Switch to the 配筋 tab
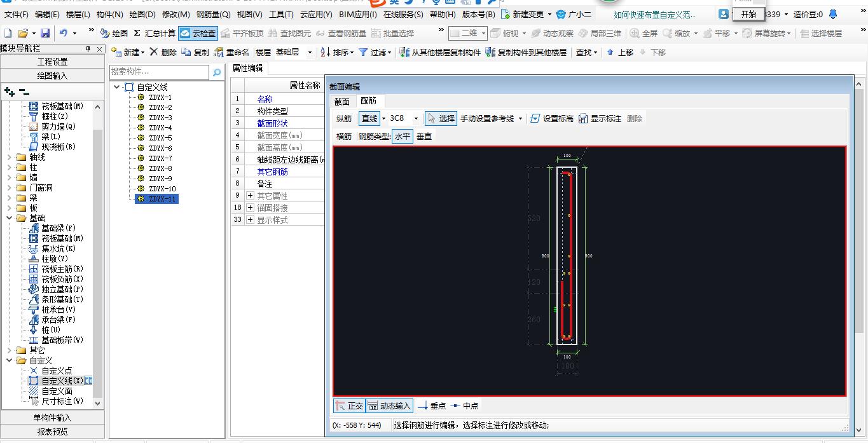868x443 pixels. (368, 101)
